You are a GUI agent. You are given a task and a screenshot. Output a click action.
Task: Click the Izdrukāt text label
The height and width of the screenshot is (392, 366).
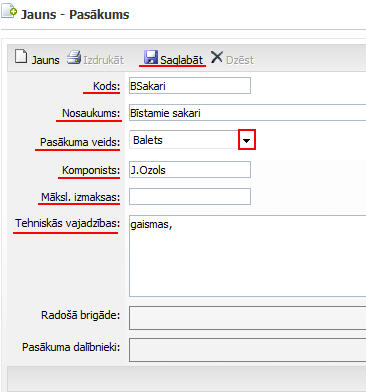103,60
